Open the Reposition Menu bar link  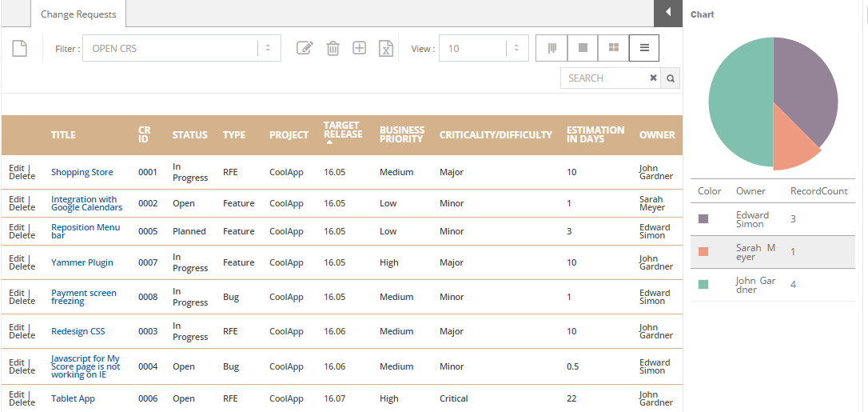[x=86, y=231]
